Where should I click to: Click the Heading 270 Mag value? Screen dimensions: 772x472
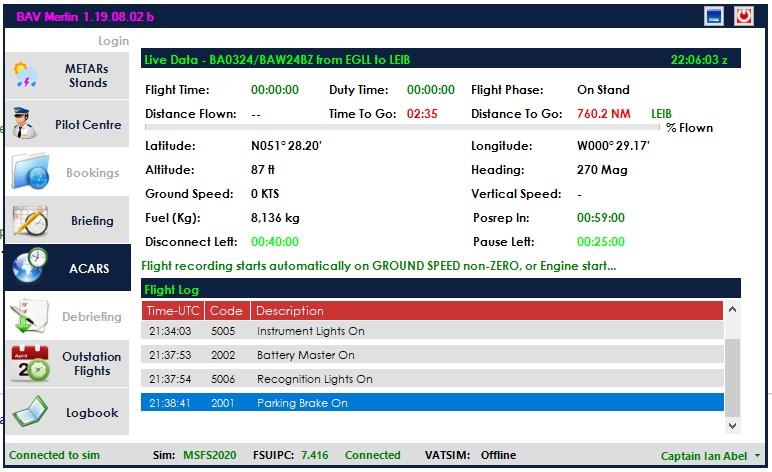tap(602, 170)
